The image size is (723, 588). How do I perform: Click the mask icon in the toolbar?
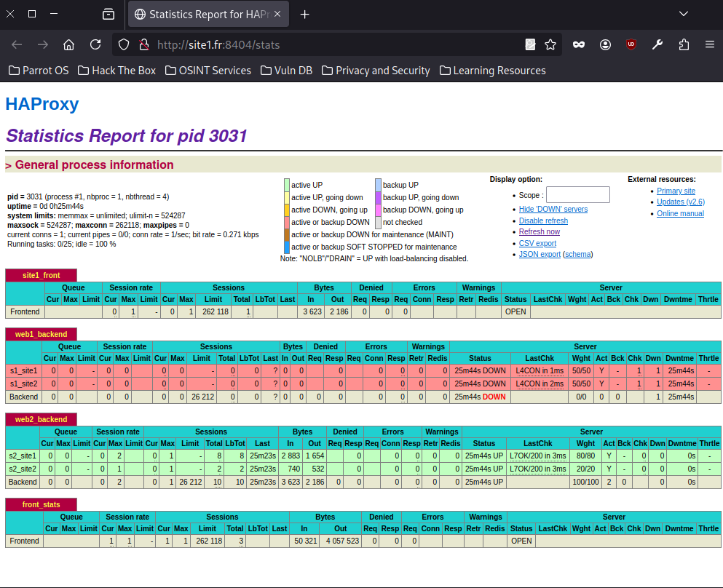tap(579, 44)
